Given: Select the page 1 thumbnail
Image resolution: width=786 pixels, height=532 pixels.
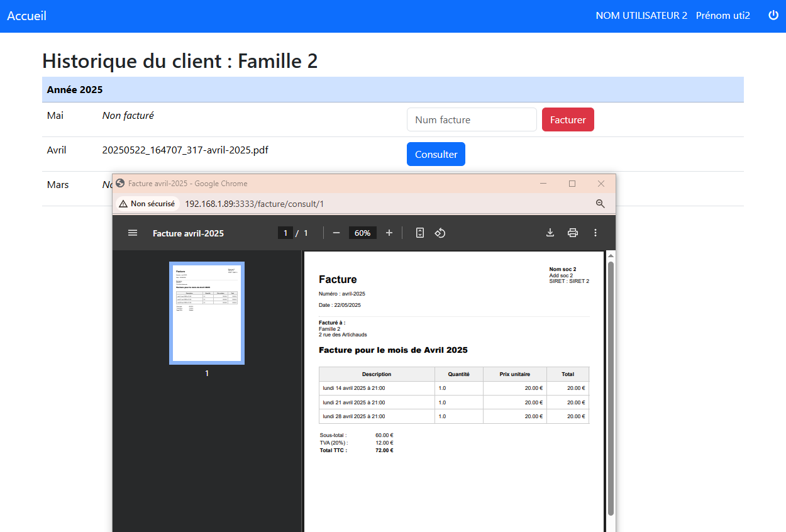Looking at the screenshot, I should tap(207, 313).
